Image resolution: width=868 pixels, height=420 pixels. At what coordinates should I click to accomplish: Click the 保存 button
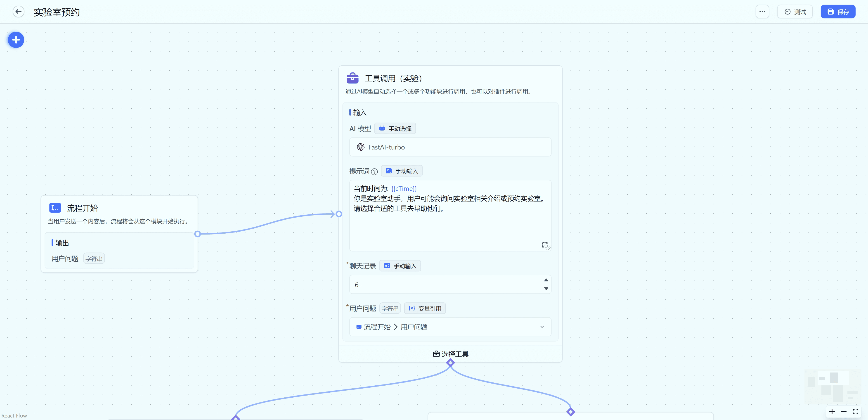coord(838,12)
